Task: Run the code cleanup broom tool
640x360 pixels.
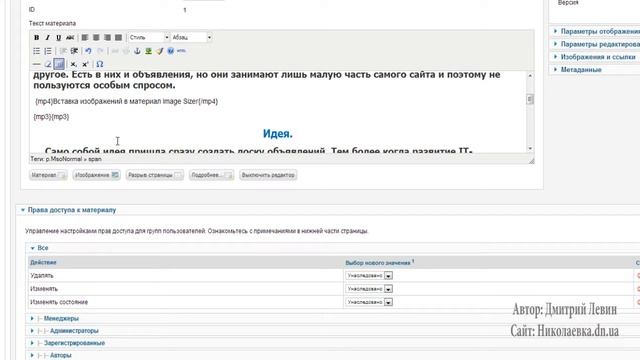Action: 160,51
